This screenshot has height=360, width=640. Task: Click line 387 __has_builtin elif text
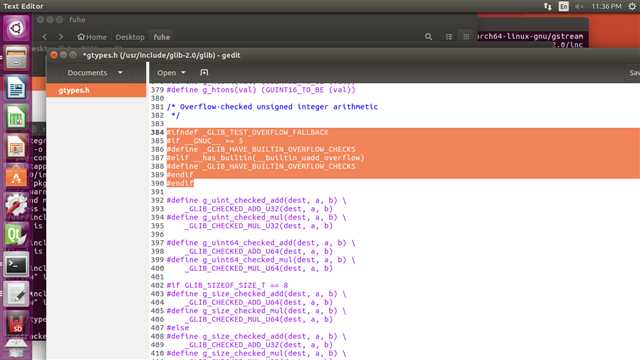click(x=266, y=158)
